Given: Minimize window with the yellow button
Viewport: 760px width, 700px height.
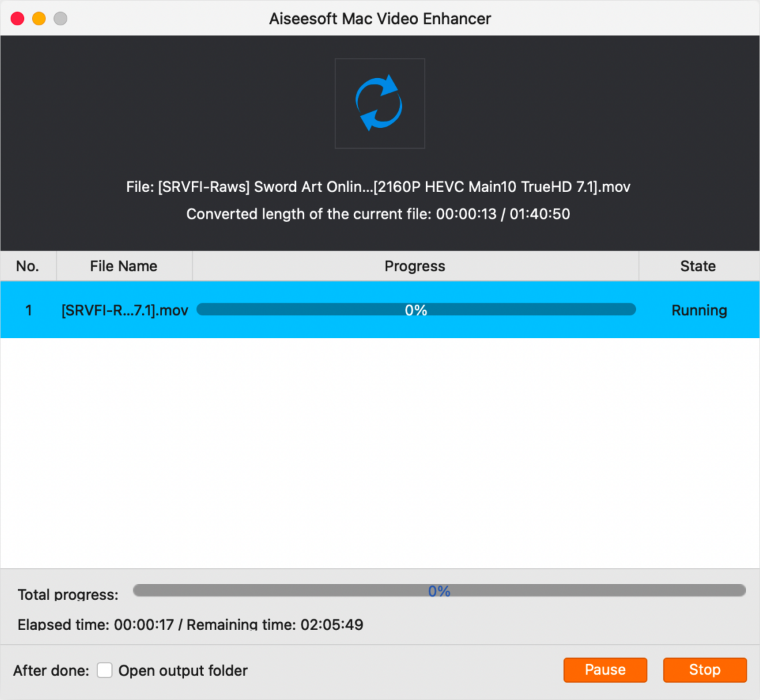Looking at the screenshot, I should point(39,19).
